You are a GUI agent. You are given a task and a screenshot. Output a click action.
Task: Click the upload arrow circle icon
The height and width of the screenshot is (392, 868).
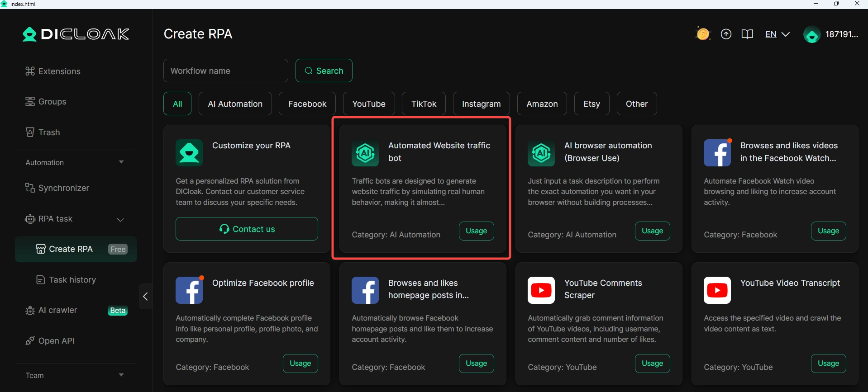pyautogui.click(x=726, y=34)
